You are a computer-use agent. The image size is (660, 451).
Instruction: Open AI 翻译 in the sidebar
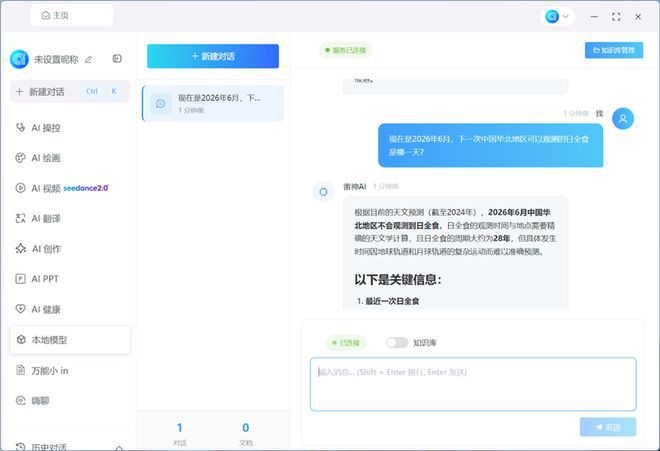(70, 219)
